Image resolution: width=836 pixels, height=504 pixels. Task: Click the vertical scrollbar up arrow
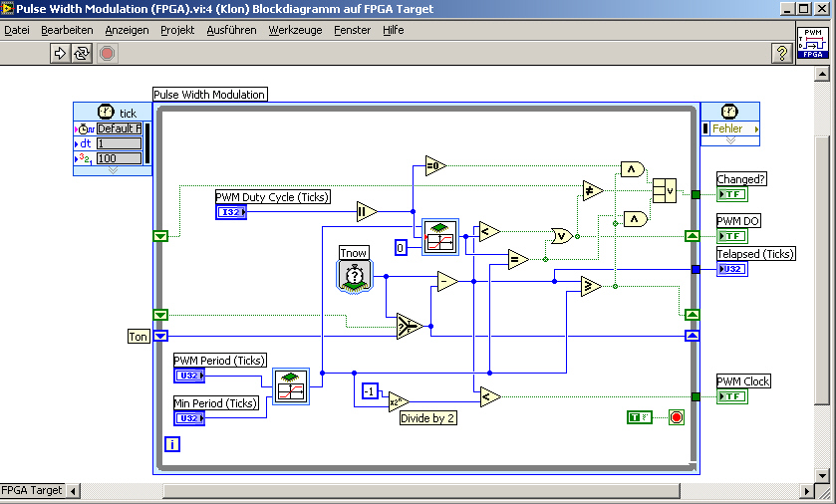pos(822,74)
